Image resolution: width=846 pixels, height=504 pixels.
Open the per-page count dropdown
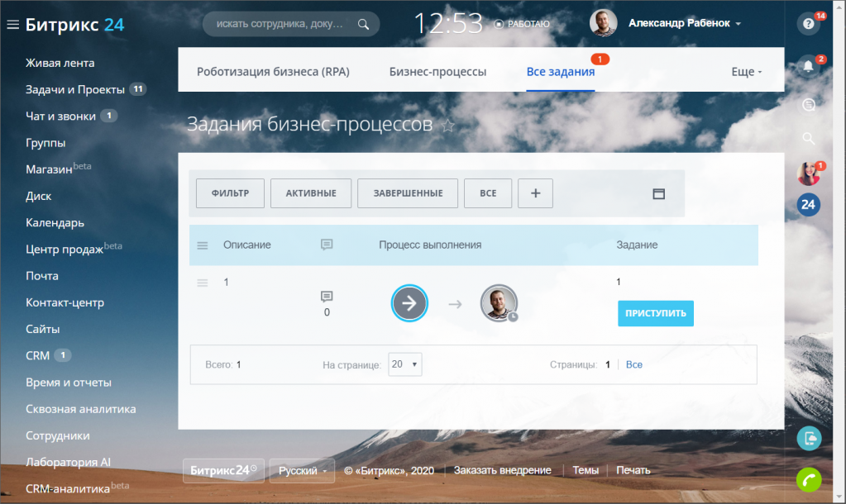405,364
